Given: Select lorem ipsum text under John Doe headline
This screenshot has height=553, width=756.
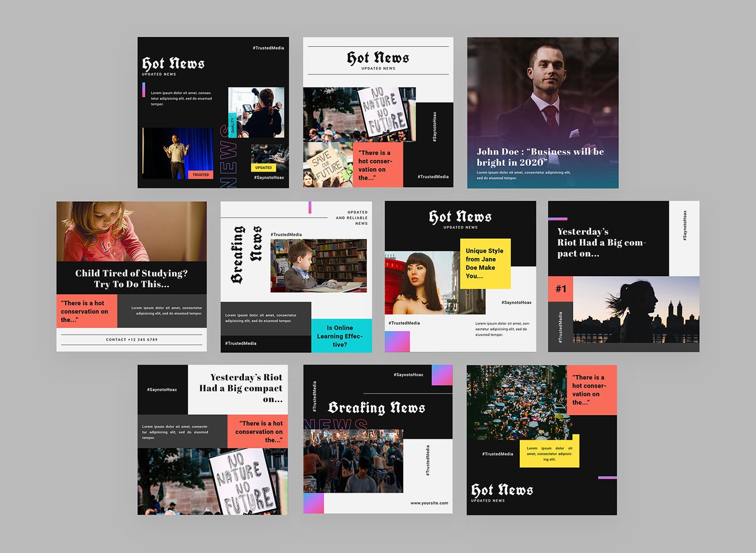Looking at the screenshot, I should 524,175.
